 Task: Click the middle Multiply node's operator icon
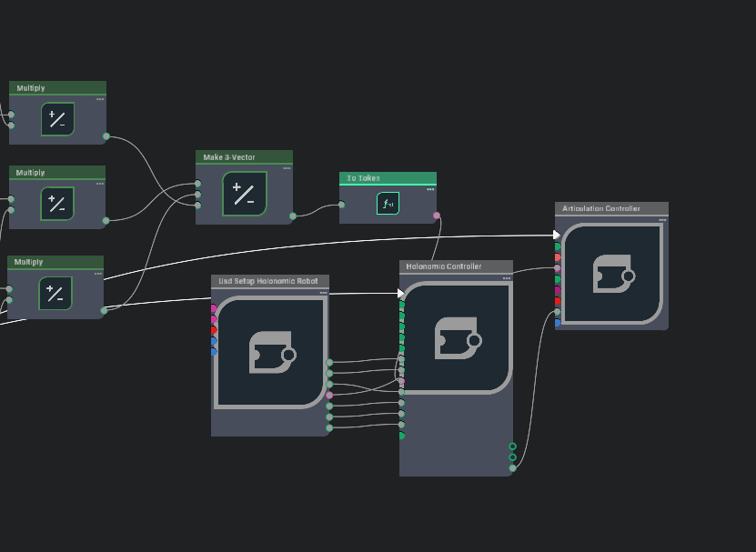55,203
